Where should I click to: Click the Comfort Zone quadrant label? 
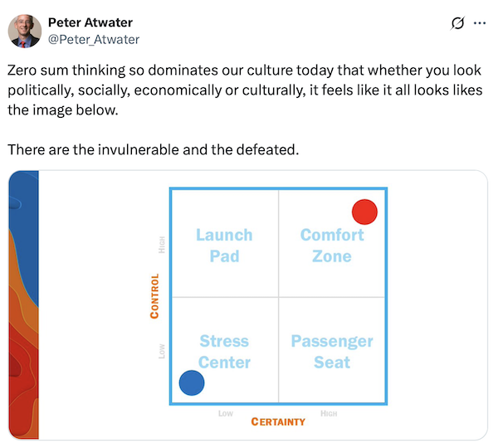coord(332,246)
